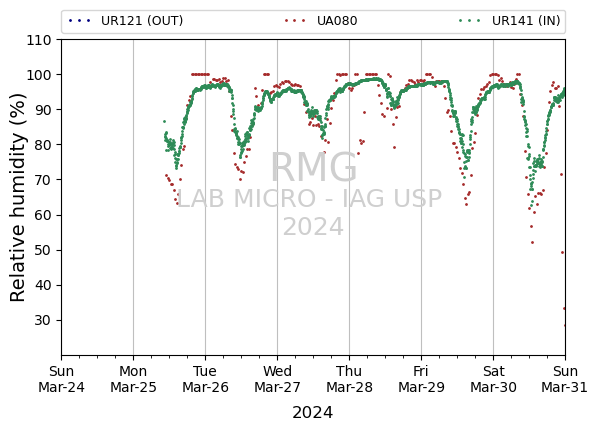Click the green dotted UR141 legend marker

click(470, 21)
